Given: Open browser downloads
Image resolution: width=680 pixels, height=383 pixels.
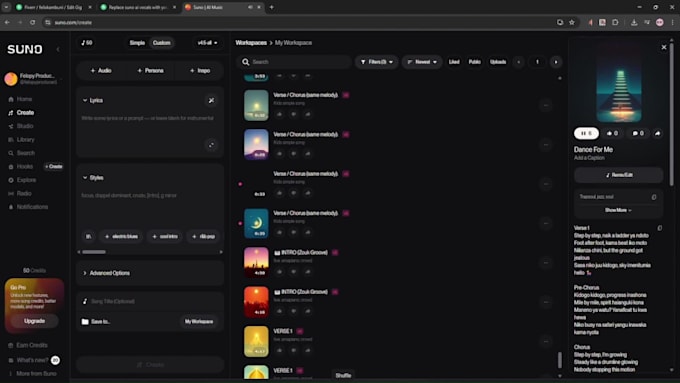Looking at the screenshot, I should pos(634,22).
